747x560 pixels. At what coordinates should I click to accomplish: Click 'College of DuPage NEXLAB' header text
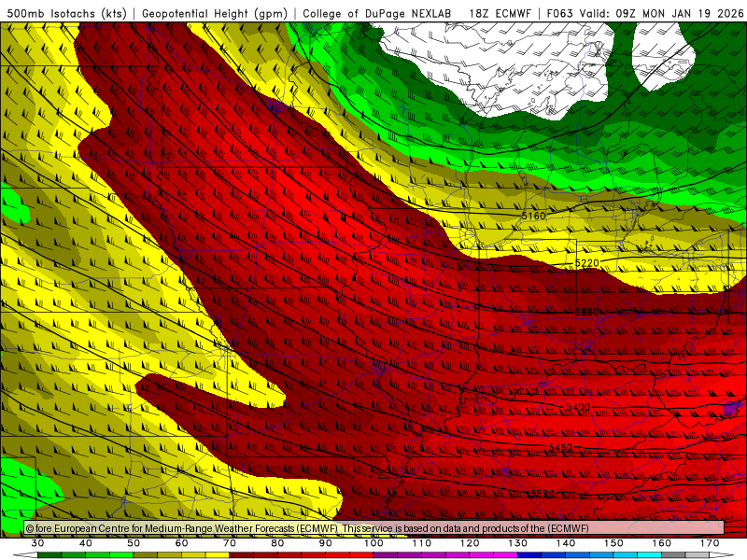coord(377,13)
